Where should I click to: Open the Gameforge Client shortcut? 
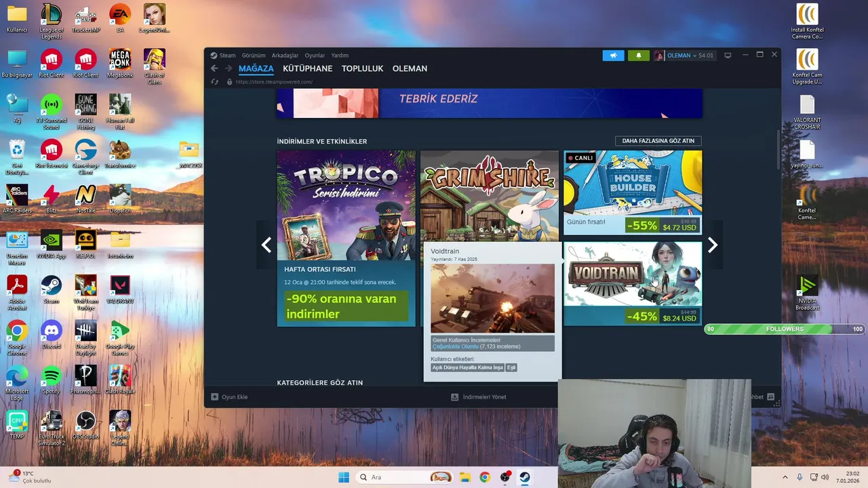click(85, 157)
